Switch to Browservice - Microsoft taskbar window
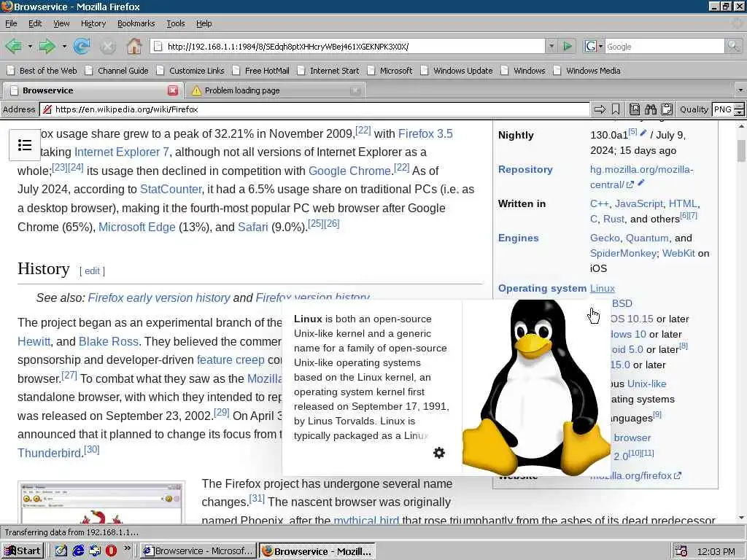Image resolution: width=747 pixels, height=560 pixels. click(x=198, y=551)
